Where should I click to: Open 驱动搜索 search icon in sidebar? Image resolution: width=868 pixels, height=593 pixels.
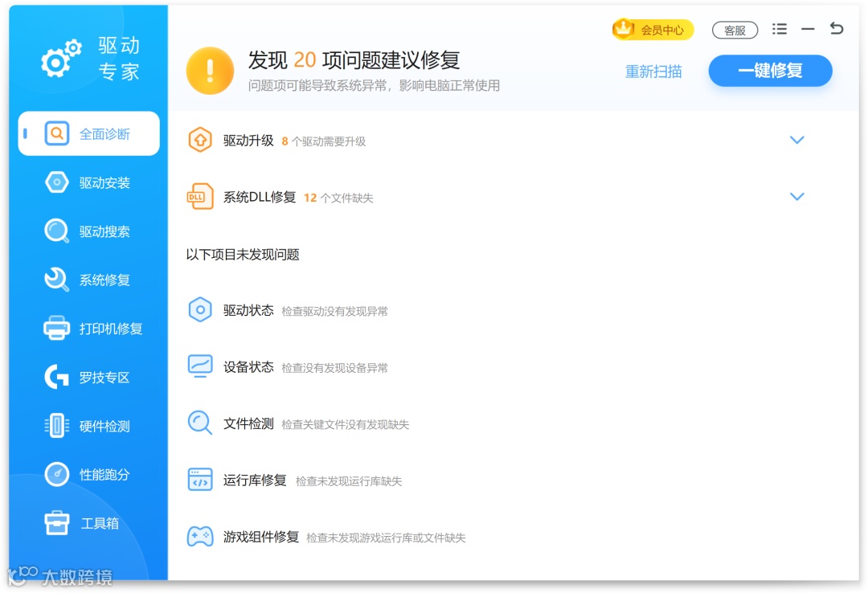pyautogui.click(x=56, y=231)
